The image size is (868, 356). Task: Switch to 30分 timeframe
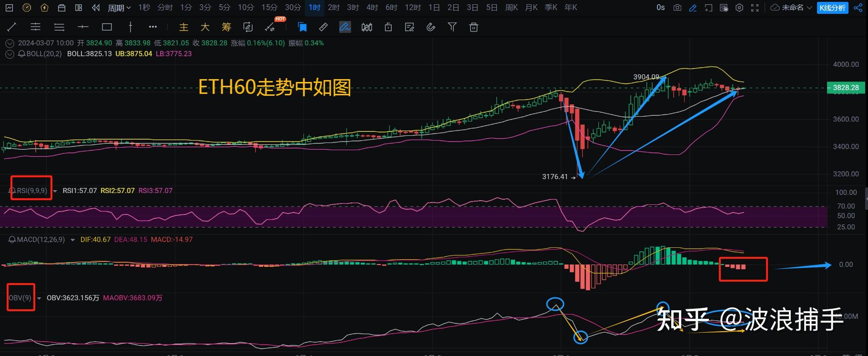pyautogui.click(x=293, y=8)
